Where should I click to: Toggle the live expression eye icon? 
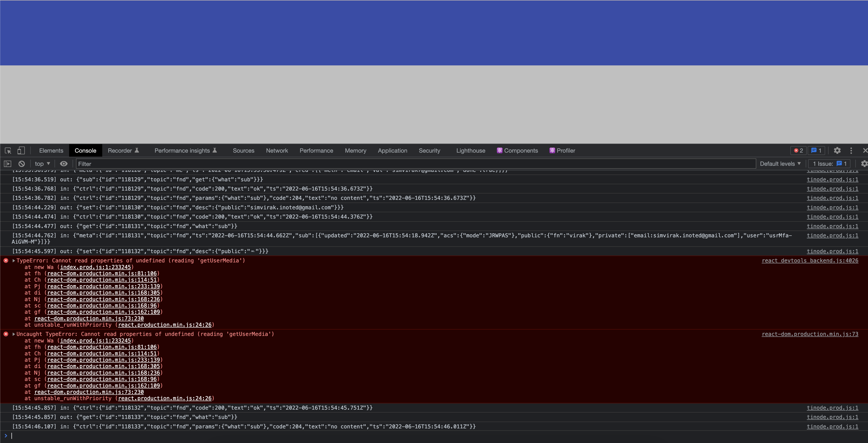64,164
